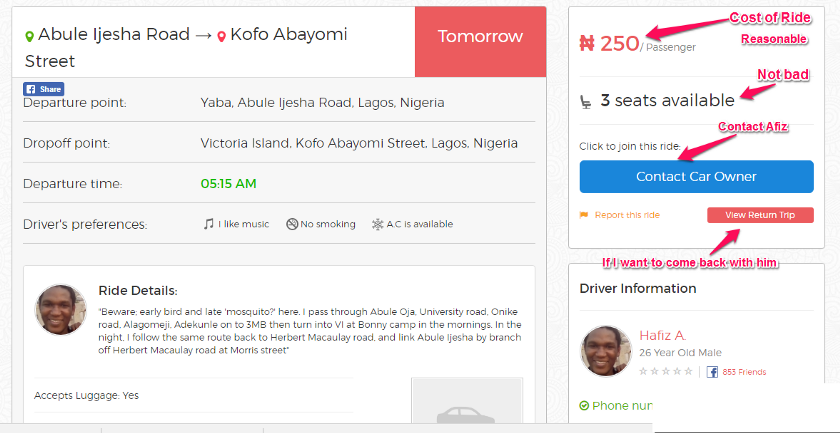
Task: Click the Facebook icon near 853 Friends
Action: click(x=712, y=371)
